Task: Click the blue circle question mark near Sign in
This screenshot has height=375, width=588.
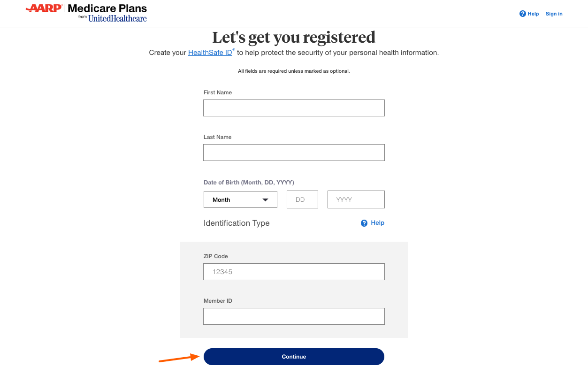Action: [522, 14]
